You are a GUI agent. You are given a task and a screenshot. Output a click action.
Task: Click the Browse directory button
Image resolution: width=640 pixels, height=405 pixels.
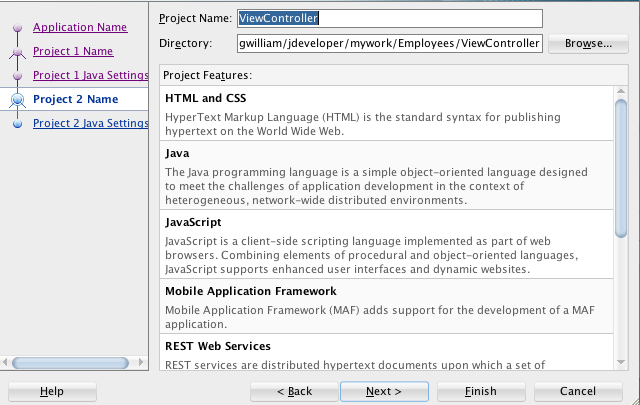click(x=588, y=44)
